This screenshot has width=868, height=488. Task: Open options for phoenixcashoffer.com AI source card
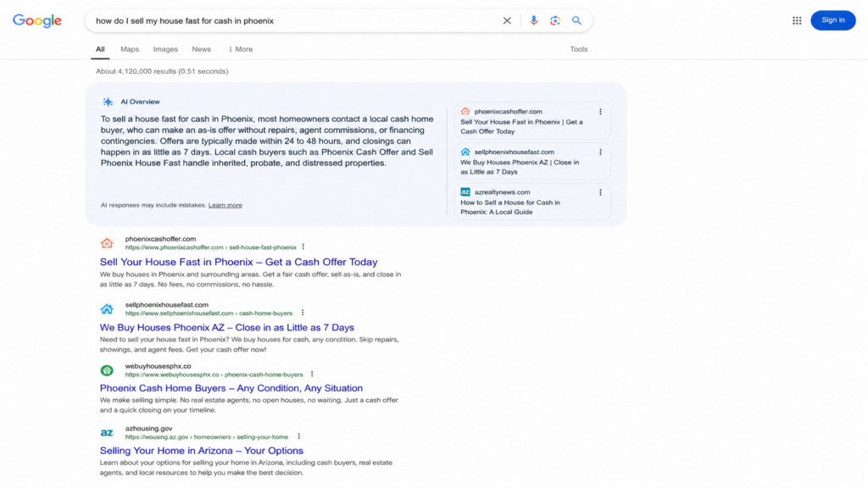pos(600,112)
